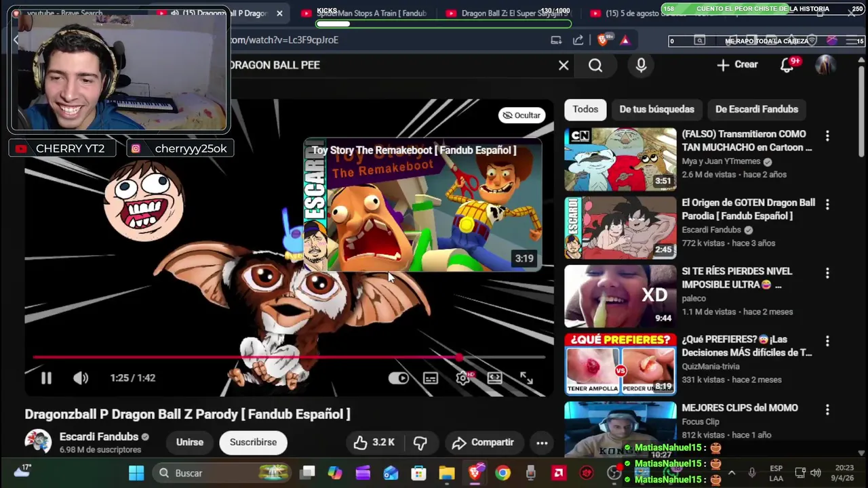Toggle the autoplay switch in the player
Screen dimensions: 868x488
point(399,378)
